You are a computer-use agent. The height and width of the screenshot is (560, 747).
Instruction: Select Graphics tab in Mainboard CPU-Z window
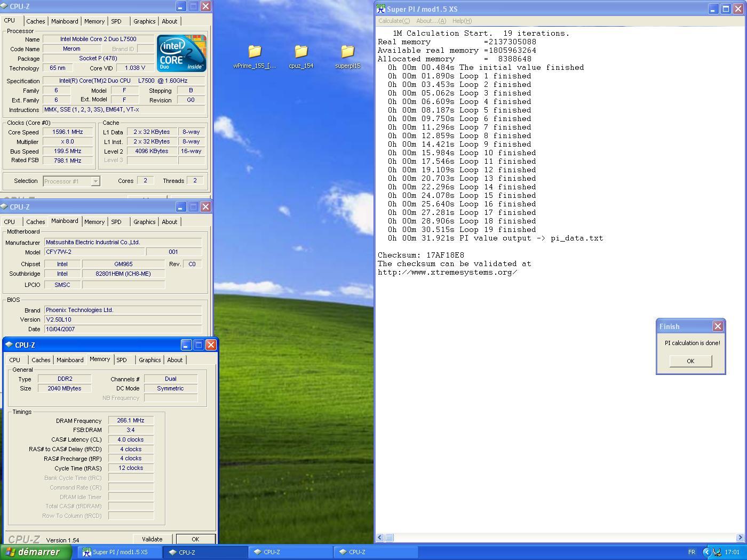[145, 222]
